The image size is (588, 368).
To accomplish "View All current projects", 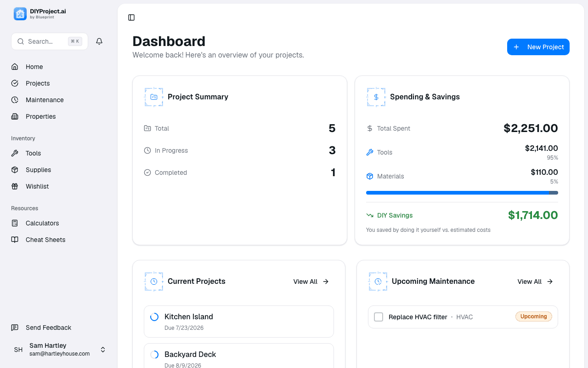I will pyautogui.click(x=311, y=282).
